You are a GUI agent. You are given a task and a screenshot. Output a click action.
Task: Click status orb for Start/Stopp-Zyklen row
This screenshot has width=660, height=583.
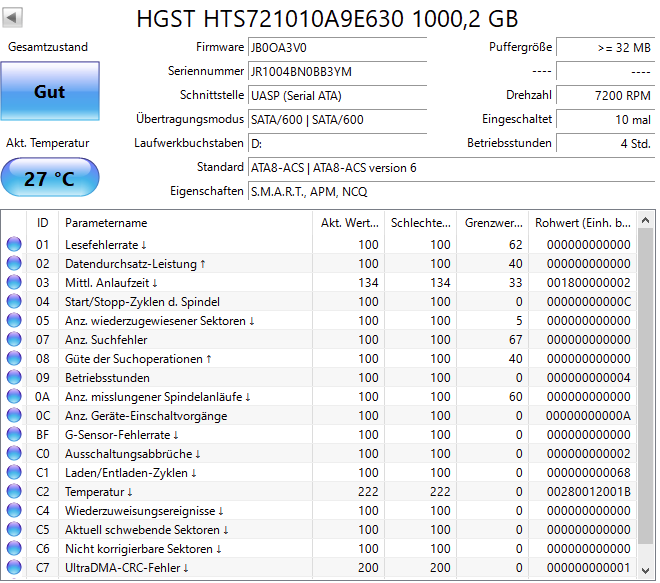point(14,301)
